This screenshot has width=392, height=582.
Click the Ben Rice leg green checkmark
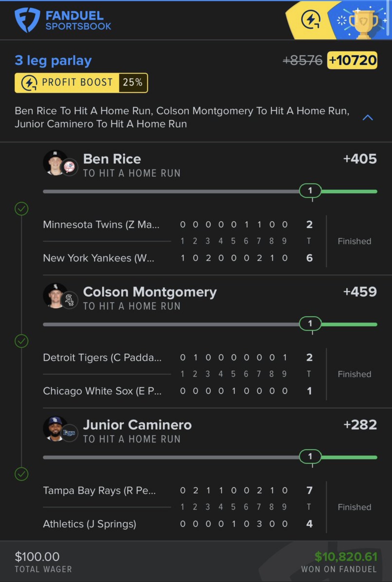point(22,209)
